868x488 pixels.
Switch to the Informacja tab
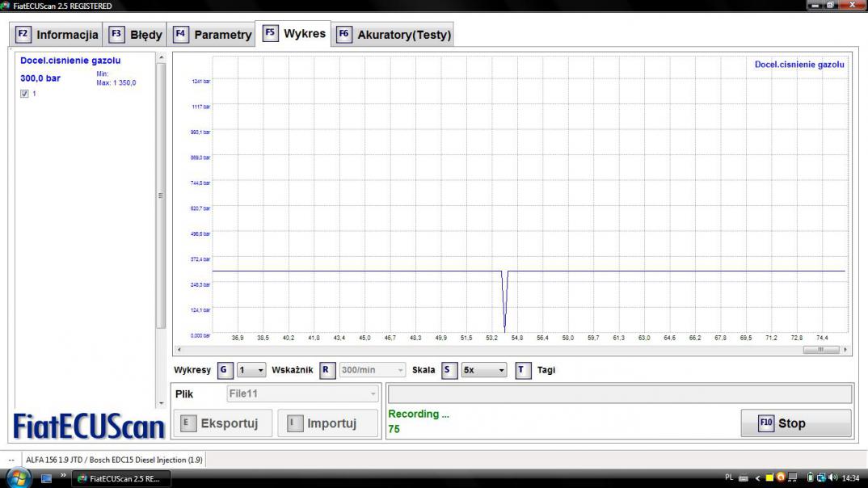57,35
